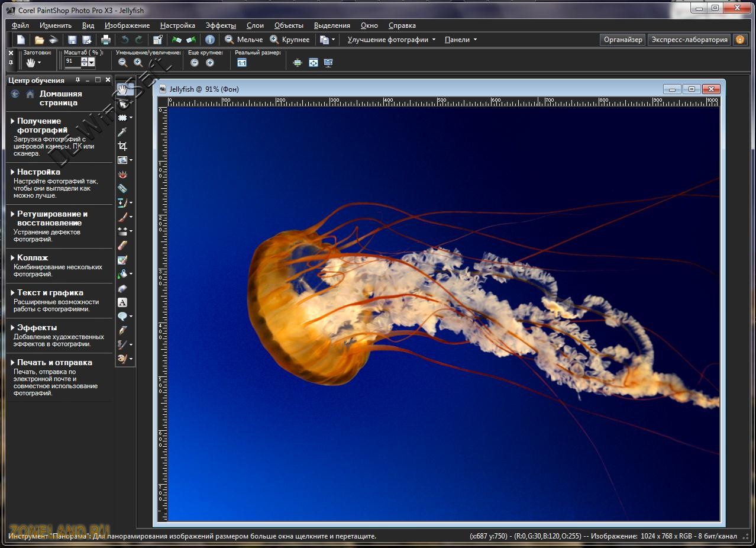Click the 'Экспресс-лаборатория' button
Image resolution: width=756 pixels, height=548 pixels.
pyautogui.click(x=690, y=40)
